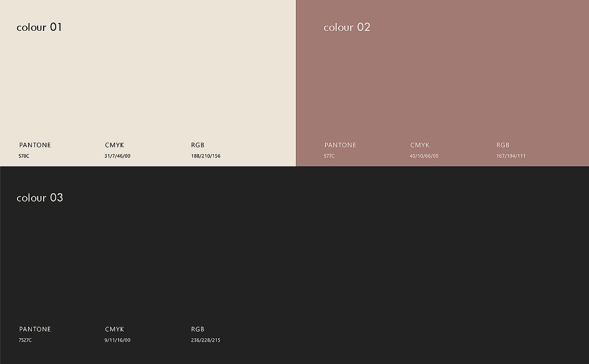
Task: Select the CMYK value "40/10/66/00"
Action: click(x=424, y=156)
